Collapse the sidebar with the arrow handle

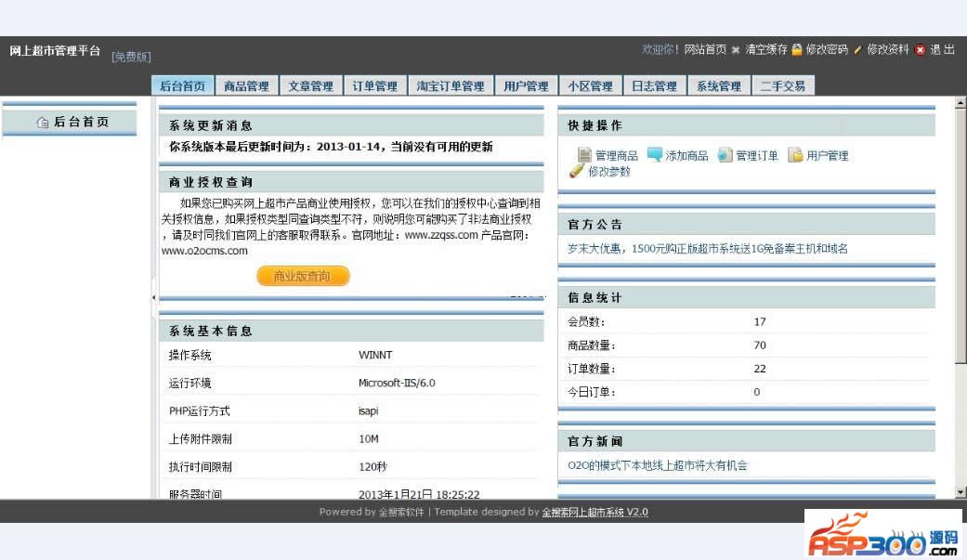tap(153, 297)
